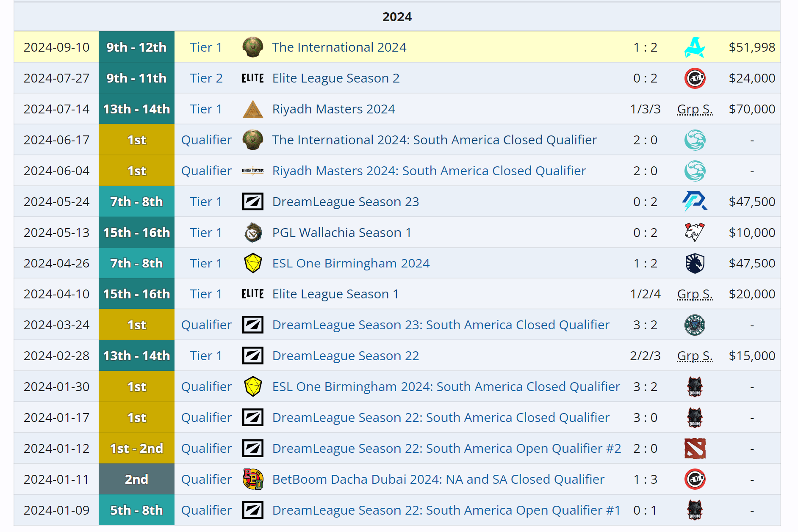
Task: Click the Riyadh Masters 2024 triangle tournament icon
Action: pos(253,109)
